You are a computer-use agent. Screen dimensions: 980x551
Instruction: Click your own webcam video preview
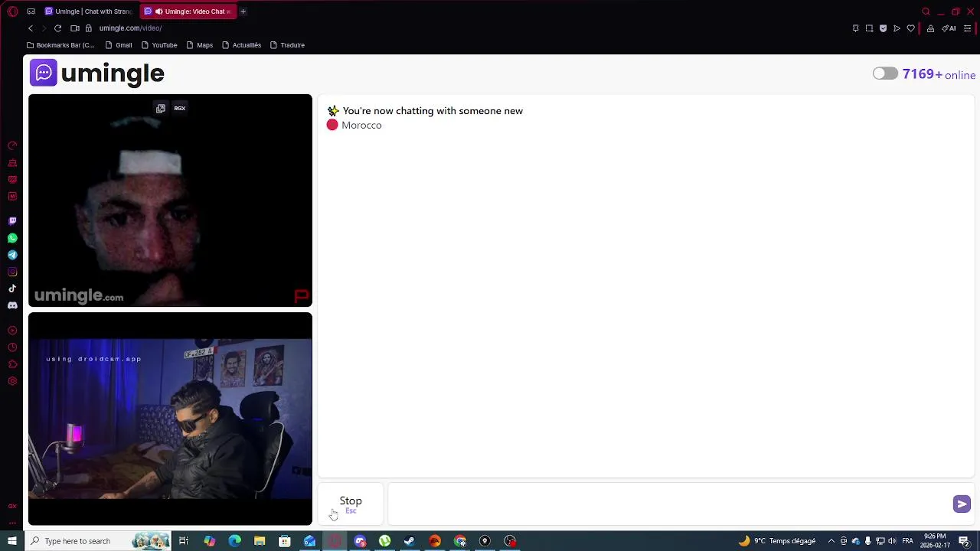pyautogui.click(x=170, y=419)
